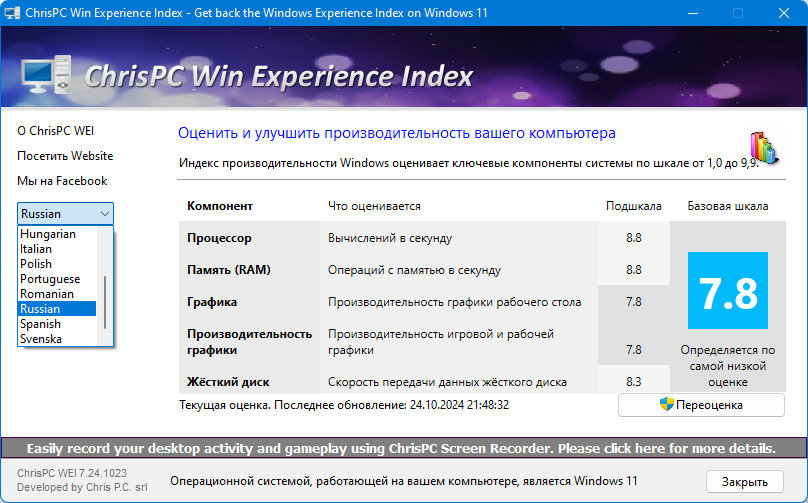Click the 'Что оценивается' column header

[374, 206]
